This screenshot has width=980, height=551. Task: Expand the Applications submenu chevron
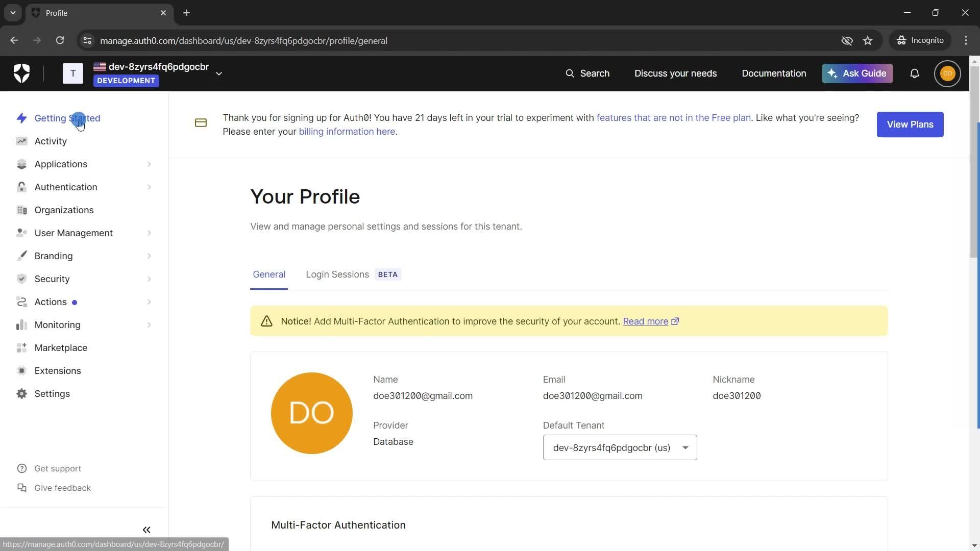(x=149, y=164)
